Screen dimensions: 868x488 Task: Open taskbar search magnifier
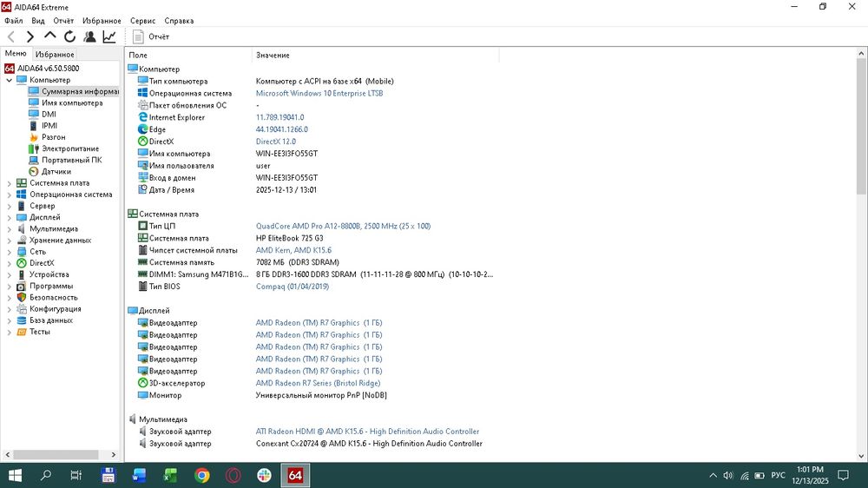(x=46, y=475)
